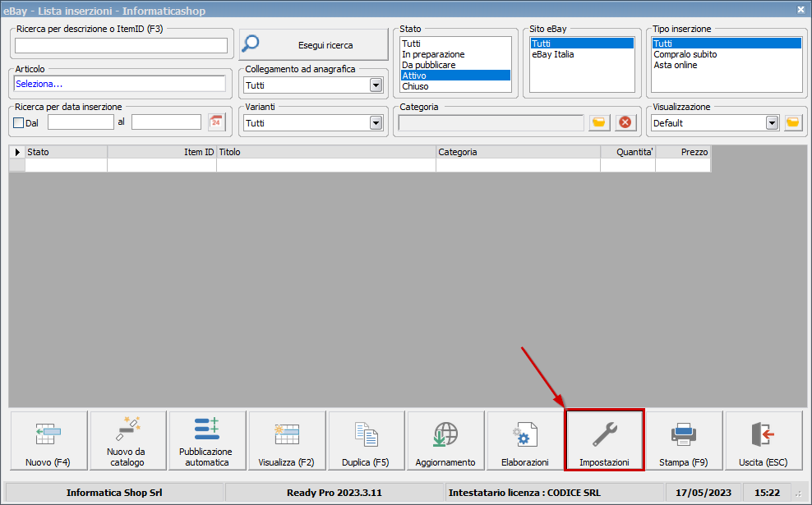Select Tutti in Tipo inserzione list
The height and width of the screenshot is (505, 812).
click(x=727, y=44)
